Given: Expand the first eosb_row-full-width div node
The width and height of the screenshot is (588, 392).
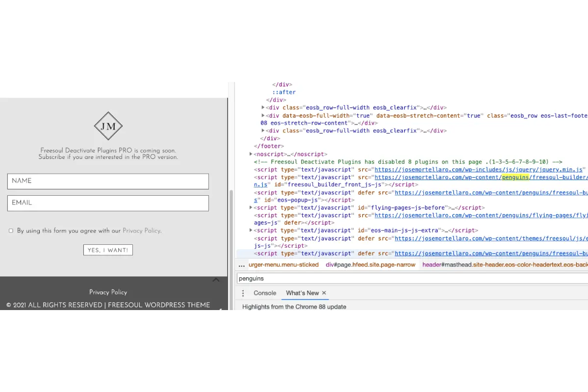Looking at the screenshot, I should (x=263, y=107).
